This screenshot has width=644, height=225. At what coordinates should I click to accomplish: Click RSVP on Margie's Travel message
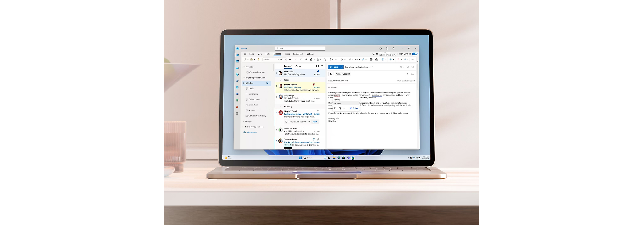[x=315, y=121]
